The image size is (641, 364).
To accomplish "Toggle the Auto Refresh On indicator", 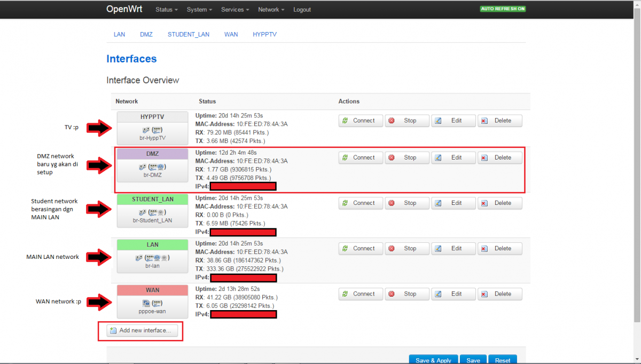I will 503,9.
